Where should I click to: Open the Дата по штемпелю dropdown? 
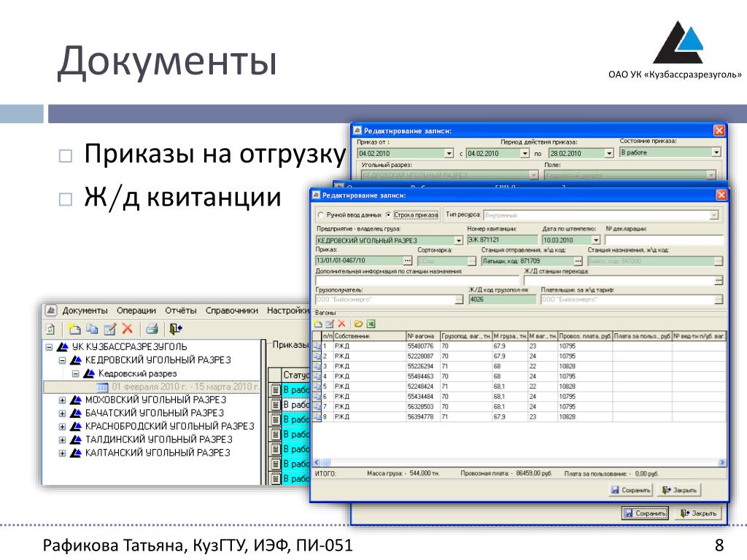pos(595,241)
